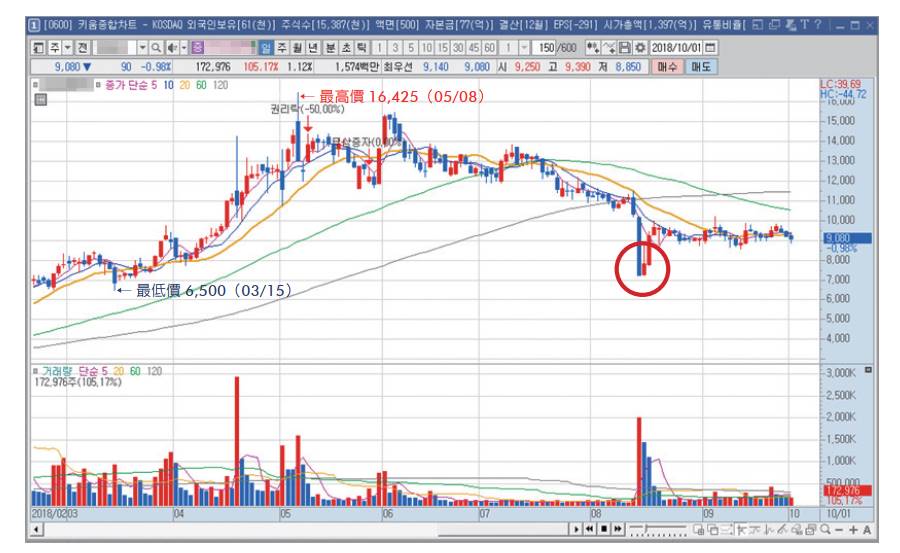The height and width of the screenshot is (553, 900).
Task: Click the bottom A auto-scale icon
Action: (x=867, y=529)
